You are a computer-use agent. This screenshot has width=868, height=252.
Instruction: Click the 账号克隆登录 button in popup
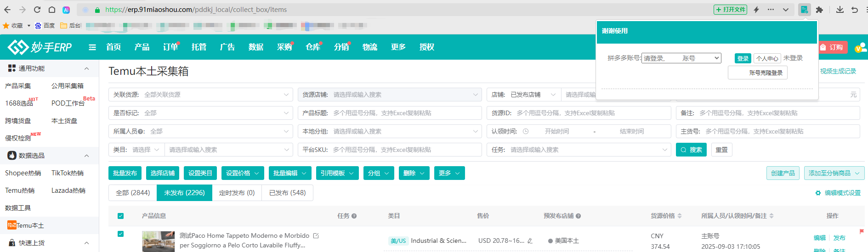tap(757, 73)
